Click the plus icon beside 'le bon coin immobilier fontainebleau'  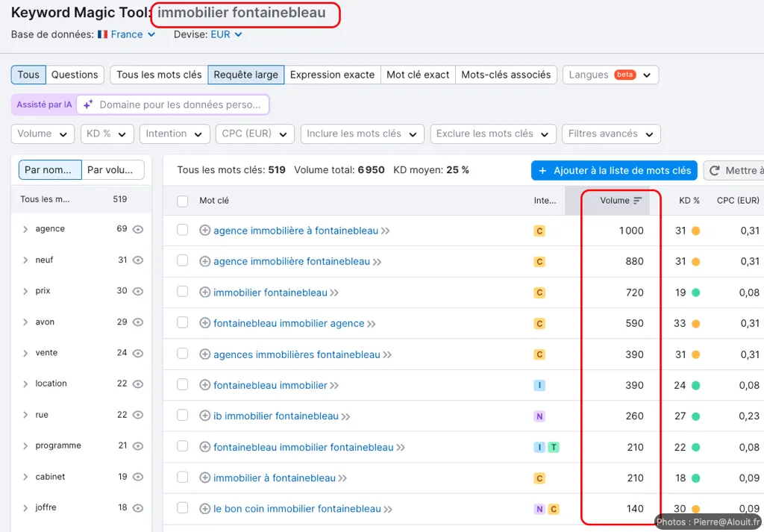(x=205, y=509)
